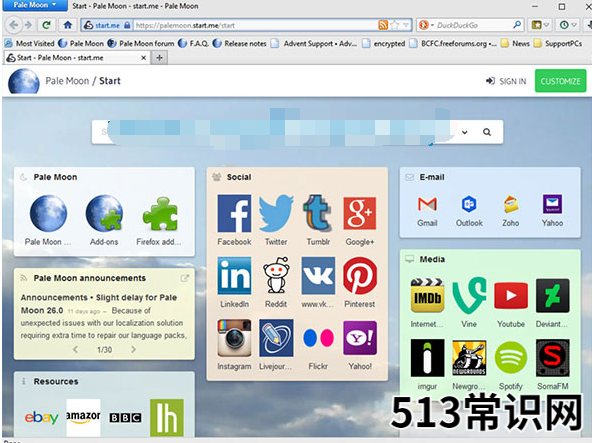This screenshot has width=592, height=443.
Task: Open the green lh resource icon
Action: click(166, 418)
